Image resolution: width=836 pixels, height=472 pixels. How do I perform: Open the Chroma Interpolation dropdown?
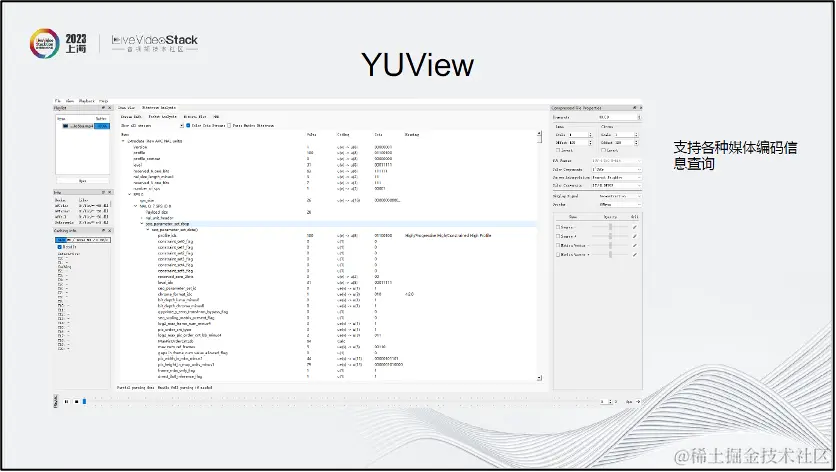coord(616,177)
